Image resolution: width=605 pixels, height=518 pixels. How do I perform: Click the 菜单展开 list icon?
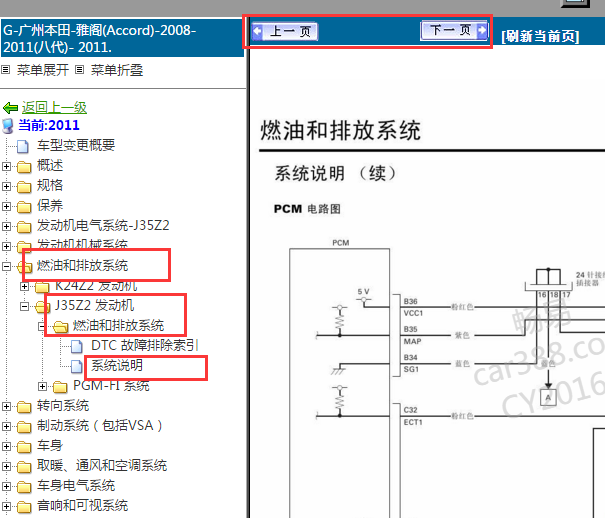5,70
